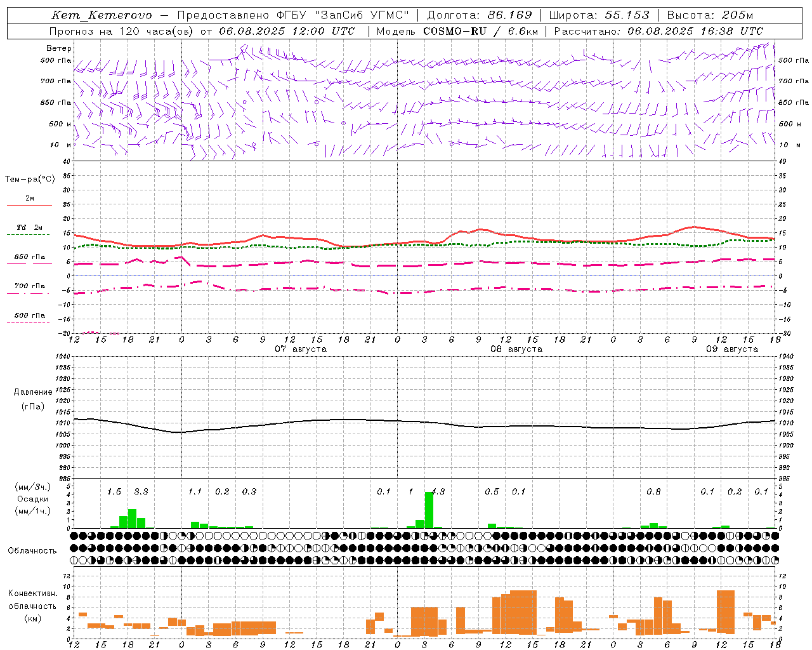Click the 500 гПа label in temperature legend
Viewport: 812px width, 650px height.
(30, 315)
